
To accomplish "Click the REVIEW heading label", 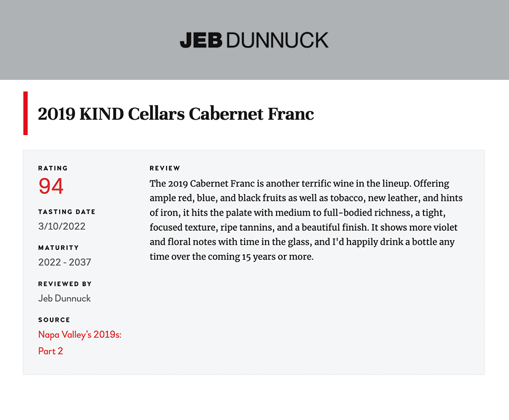I will coord(165,168).
